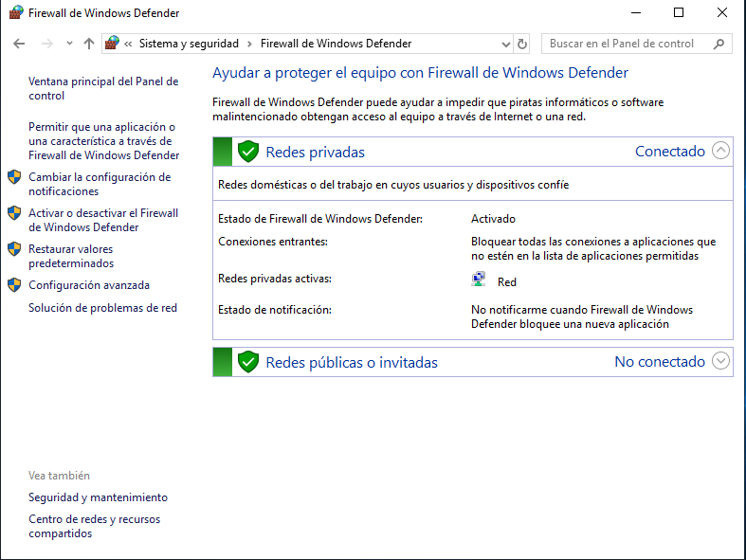Screen dimensions: 746x560
Task: Open the recent locations dropdown chevron
Action: [69, 44]
